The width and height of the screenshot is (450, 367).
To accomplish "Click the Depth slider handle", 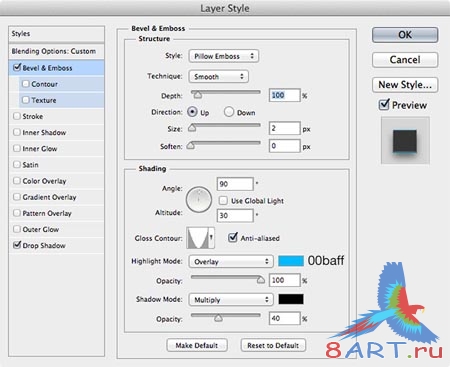I will coord(198,95).
